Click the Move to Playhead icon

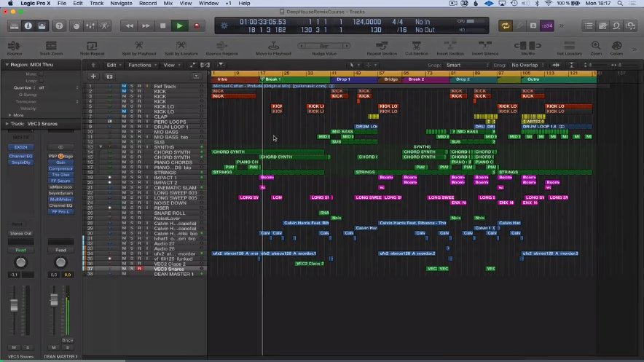point(273,46)
